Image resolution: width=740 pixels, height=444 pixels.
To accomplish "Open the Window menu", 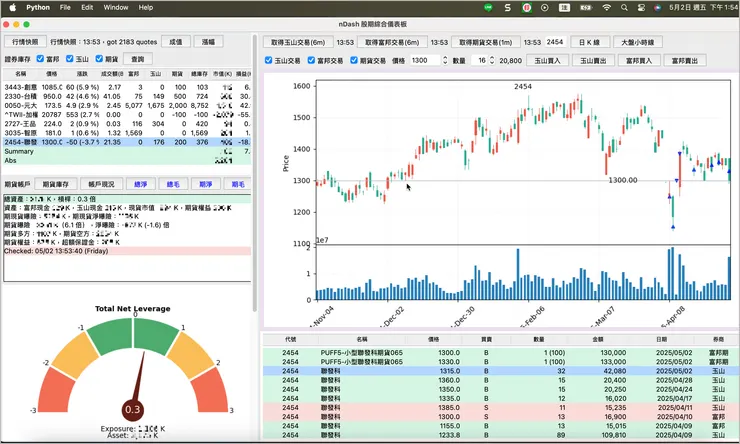I will coord(116,7).
